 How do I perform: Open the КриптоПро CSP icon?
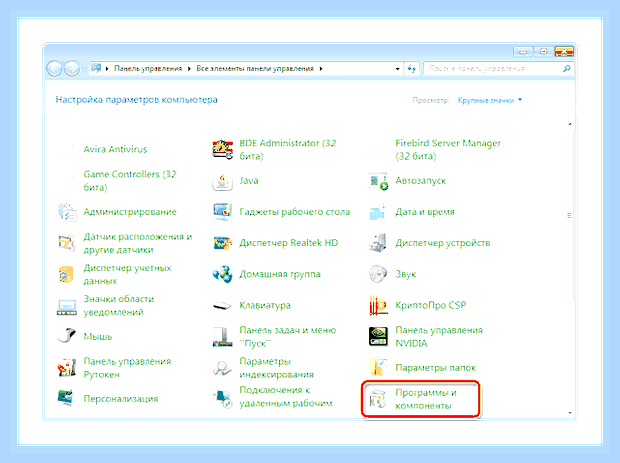378,306
